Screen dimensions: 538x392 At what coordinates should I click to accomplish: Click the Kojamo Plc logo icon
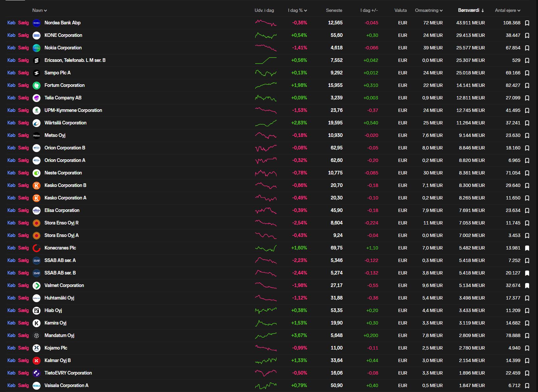coord(37,348)
